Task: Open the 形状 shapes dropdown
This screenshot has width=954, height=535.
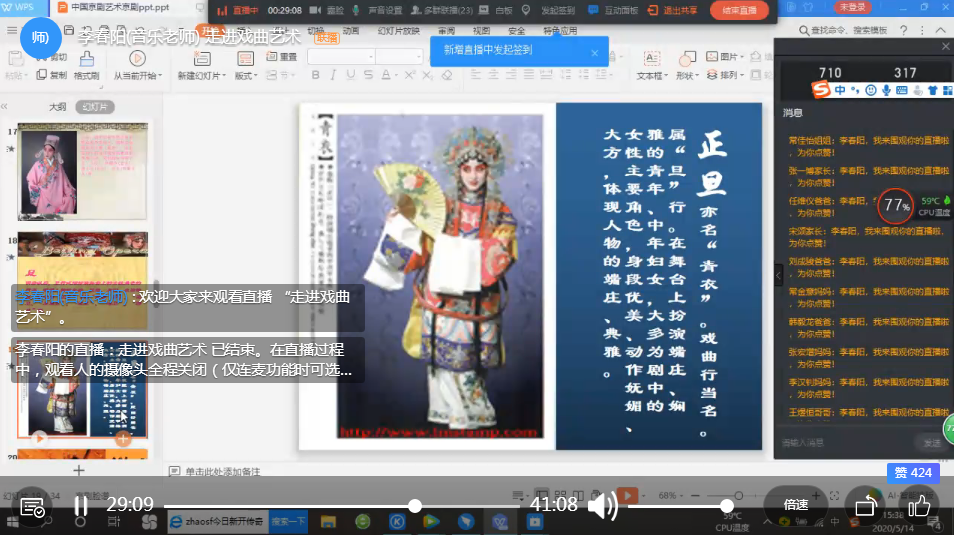Action: pos(687,65)
